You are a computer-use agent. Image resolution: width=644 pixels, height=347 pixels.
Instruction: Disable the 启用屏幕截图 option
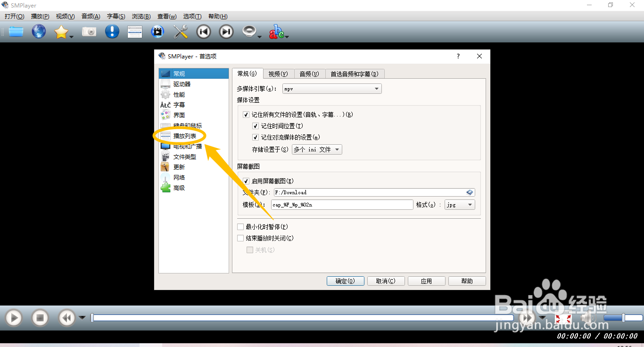tap(246, 181)
